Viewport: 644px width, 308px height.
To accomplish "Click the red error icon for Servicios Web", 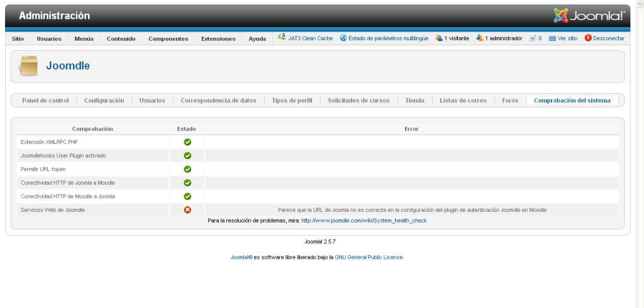I will coord(187,209).
